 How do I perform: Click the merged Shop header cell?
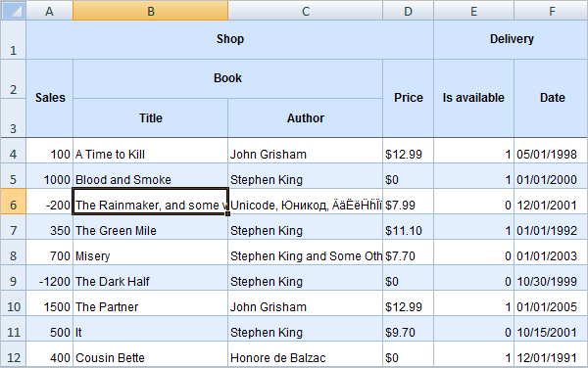(x=230, y=39)
